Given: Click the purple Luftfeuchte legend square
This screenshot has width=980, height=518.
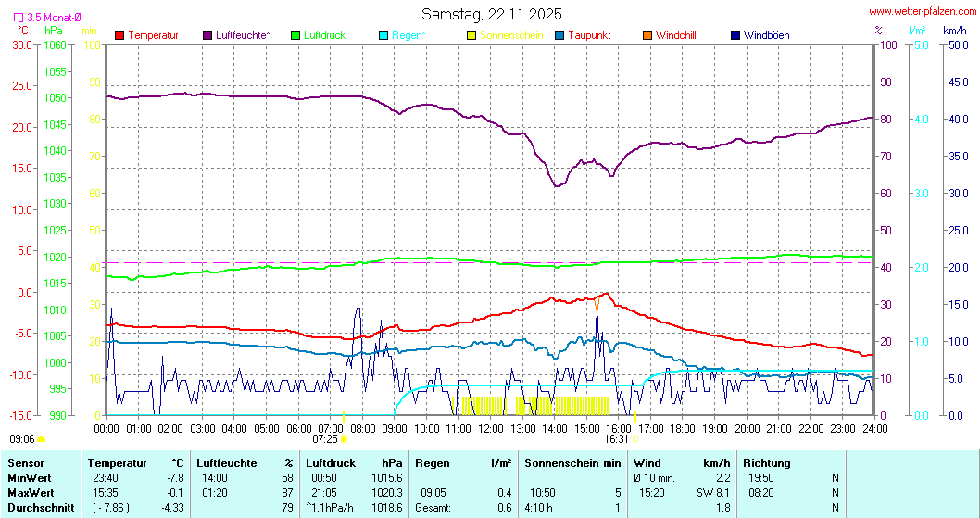Looking at the screenshot, I should pyautogui.click(x=207, y=35).
